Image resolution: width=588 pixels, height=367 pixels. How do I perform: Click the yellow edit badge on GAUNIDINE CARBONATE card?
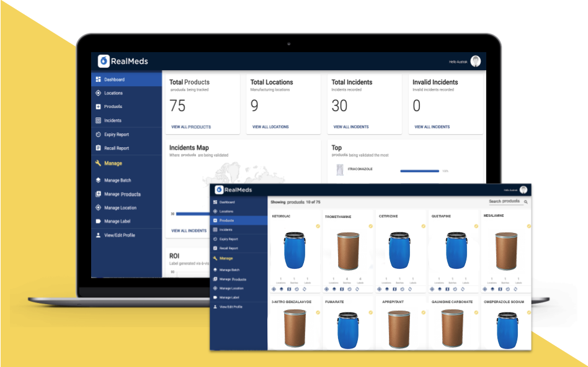pos(476,312)
